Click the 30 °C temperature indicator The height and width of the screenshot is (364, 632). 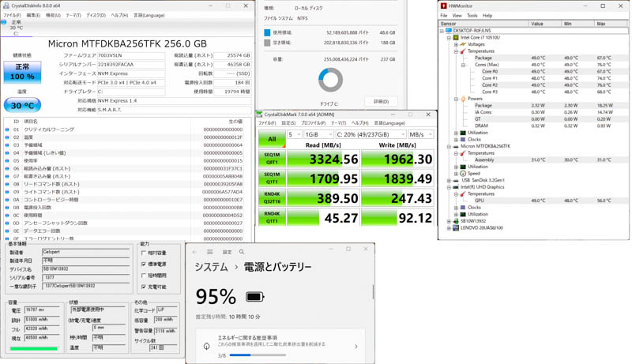click(22, 105)
